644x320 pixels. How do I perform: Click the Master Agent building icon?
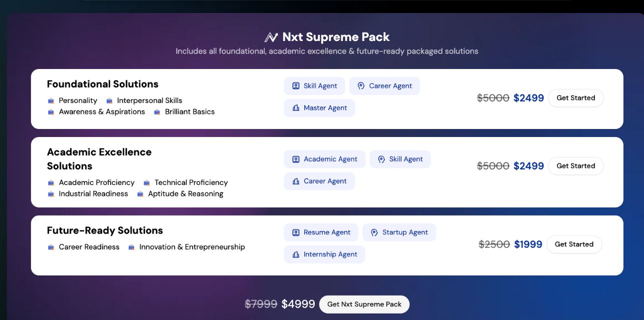[x=296, y=108]
